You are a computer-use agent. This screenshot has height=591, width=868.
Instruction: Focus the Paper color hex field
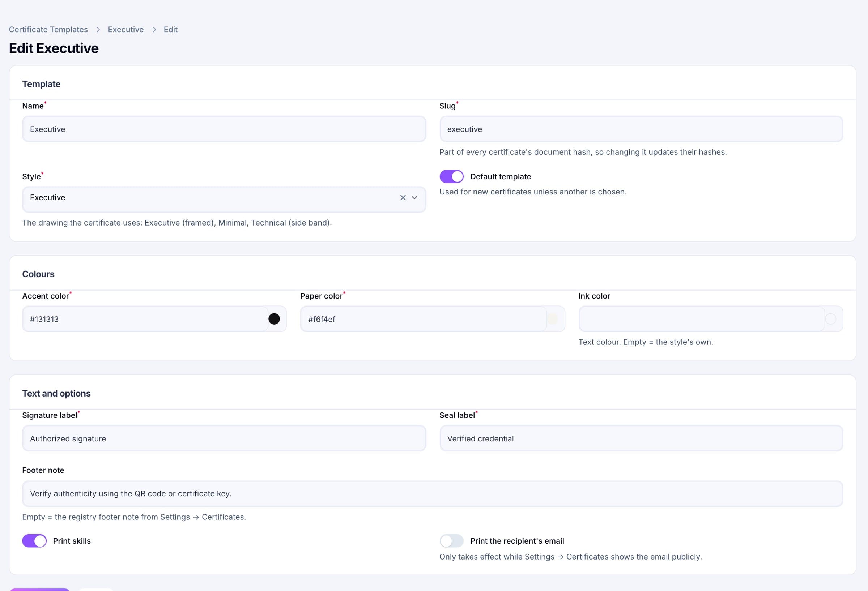click(x=424, y=319)
